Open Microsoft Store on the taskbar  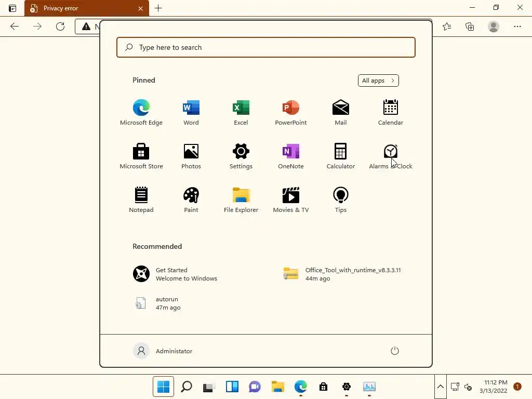coord(323,387)
